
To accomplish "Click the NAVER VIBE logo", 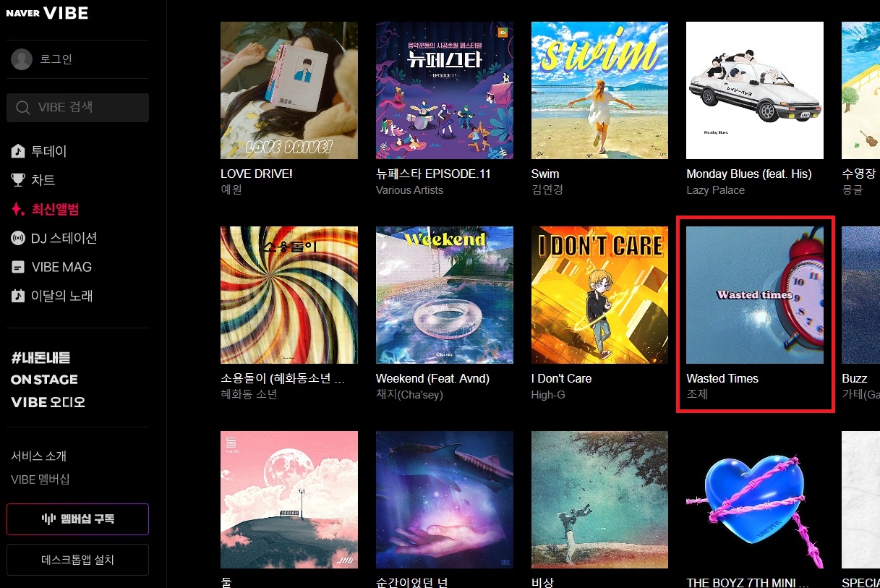I will click(x=47, y=13).
